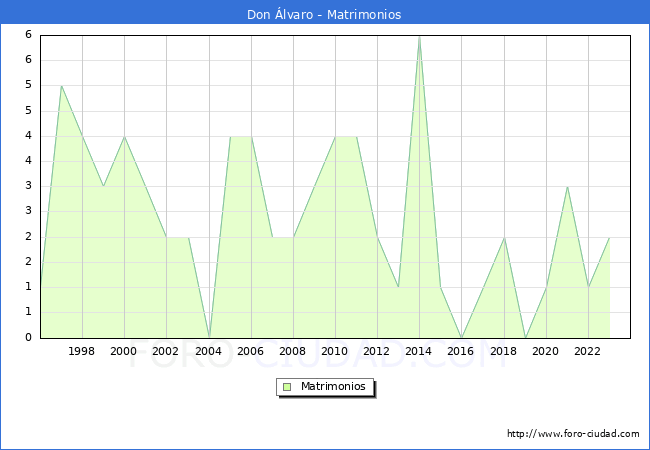
Task: Click the x-axis label 2002
Action: [x=165, y=351]
